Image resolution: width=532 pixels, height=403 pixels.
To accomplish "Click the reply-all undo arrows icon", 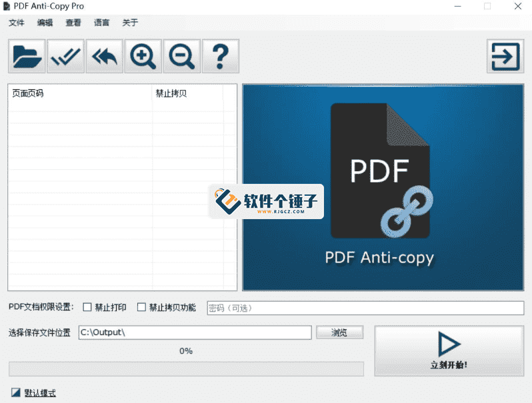I will coord(105,56).
